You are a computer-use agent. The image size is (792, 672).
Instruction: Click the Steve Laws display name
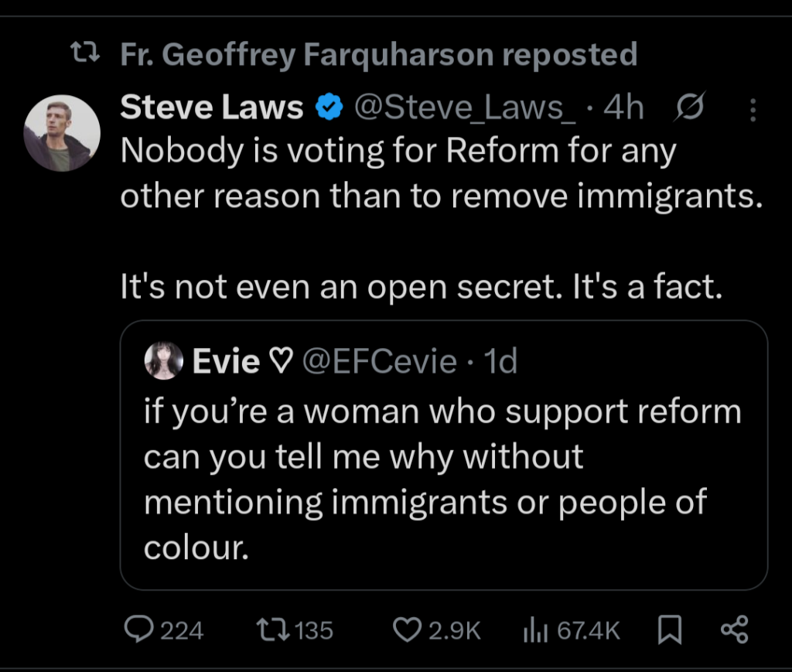click(212, 109)
